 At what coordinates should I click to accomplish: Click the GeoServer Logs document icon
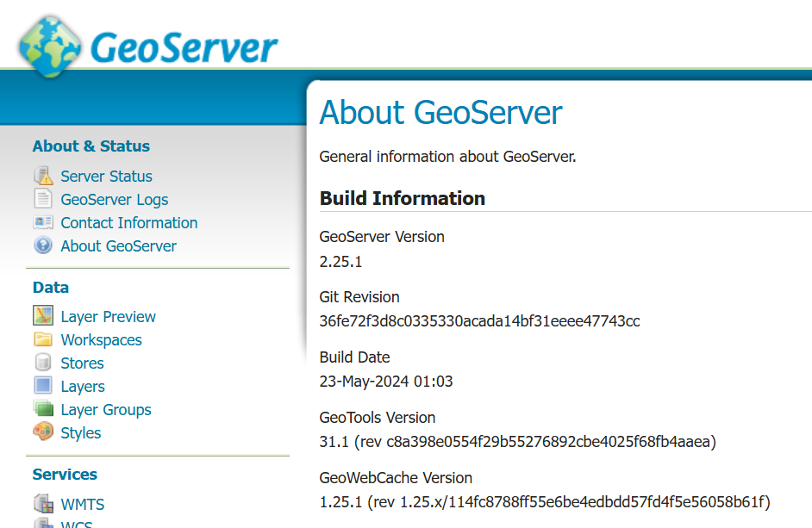click(x=43, y=200)
